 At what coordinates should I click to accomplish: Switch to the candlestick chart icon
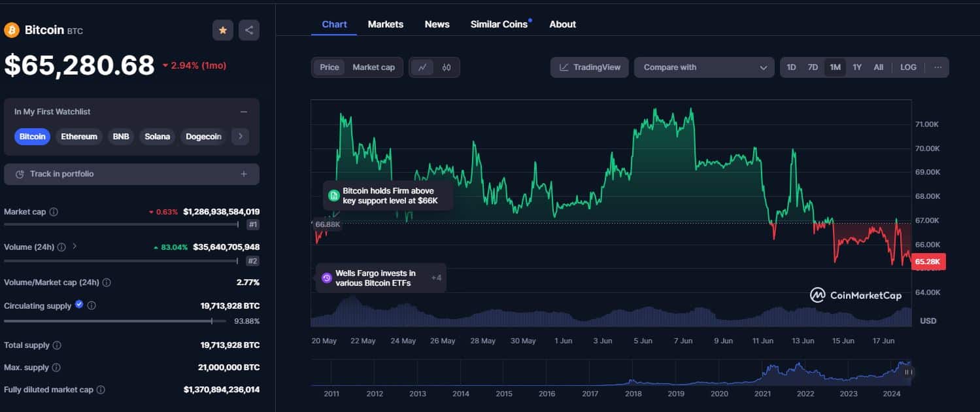447,67
